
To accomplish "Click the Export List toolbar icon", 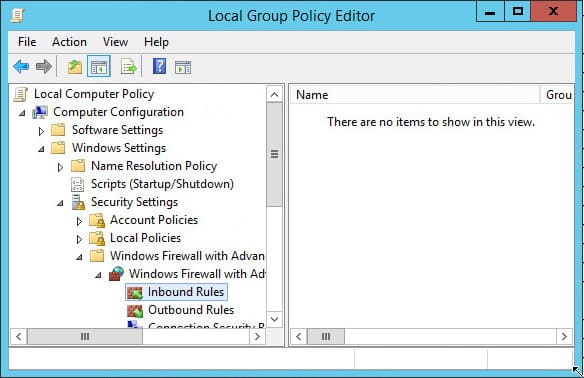I will (x=129, y=67).
